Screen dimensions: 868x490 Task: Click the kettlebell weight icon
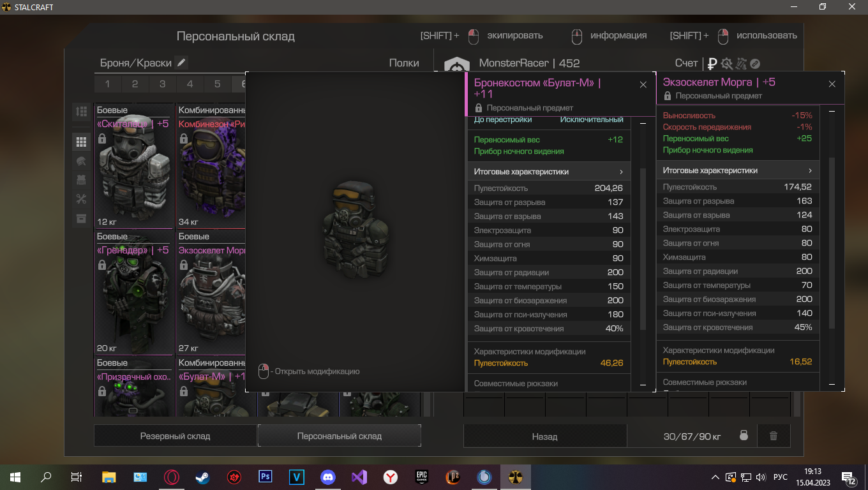pyautogui.click(x=744, y=436)
